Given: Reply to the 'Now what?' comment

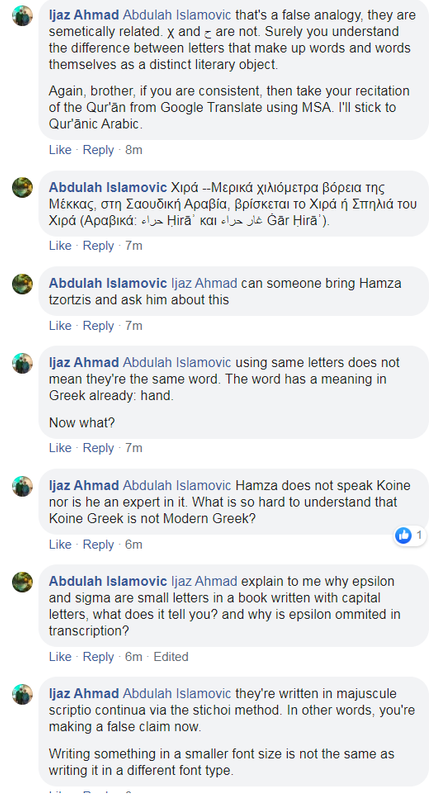Looking at the screenshot, I should (x=98, y=448).
